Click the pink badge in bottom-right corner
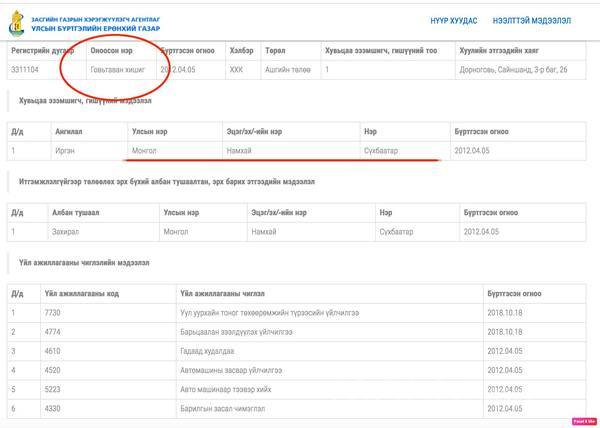600x428 pixels. [584, 421]
